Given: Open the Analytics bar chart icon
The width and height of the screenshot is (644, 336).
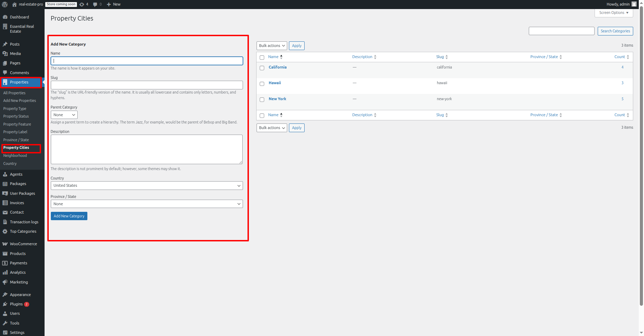Looking at the screenshot, I should [x=5, y=273].
